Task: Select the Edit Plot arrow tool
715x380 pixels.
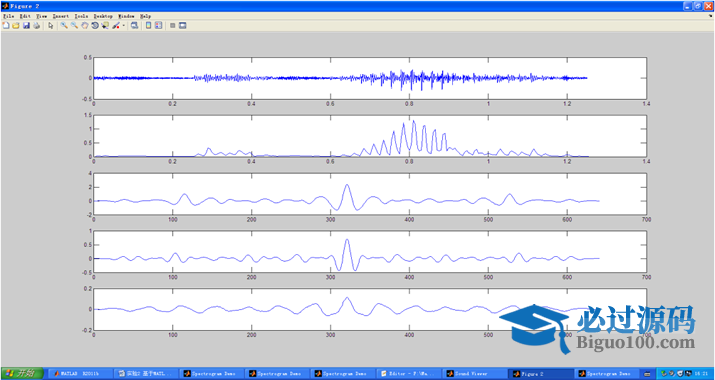Action: [x=51, y=26]
